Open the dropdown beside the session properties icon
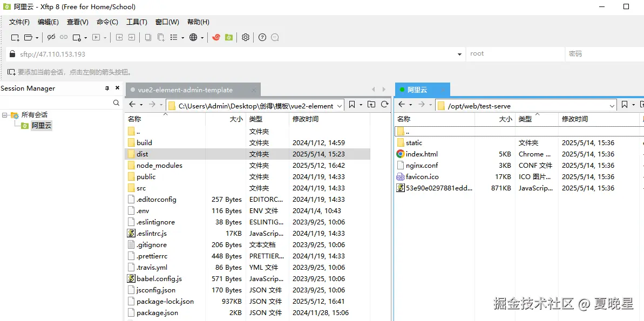The width and height of the screenshot is (644, 321). (85, 38)
